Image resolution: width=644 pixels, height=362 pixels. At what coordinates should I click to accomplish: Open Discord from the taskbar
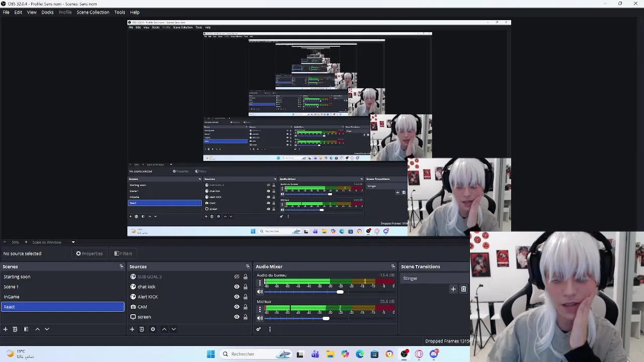(x=434, y=354)
